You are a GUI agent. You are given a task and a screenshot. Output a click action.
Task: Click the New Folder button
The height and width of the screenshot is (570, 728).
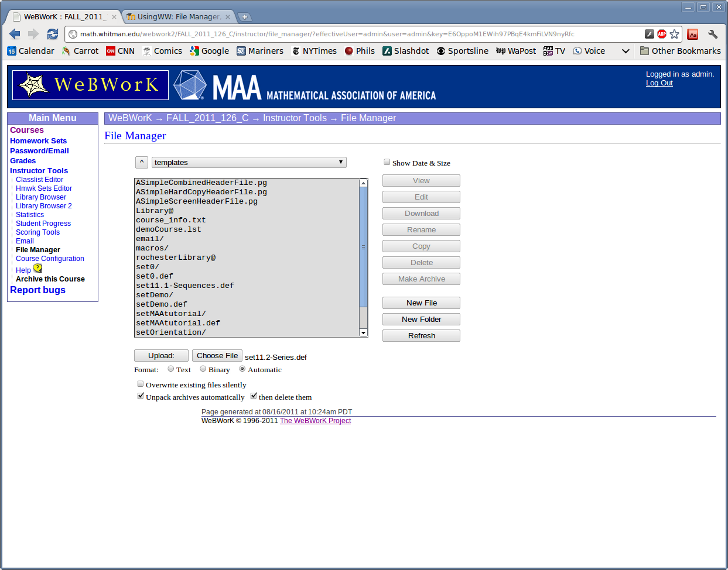pos(421,319)
